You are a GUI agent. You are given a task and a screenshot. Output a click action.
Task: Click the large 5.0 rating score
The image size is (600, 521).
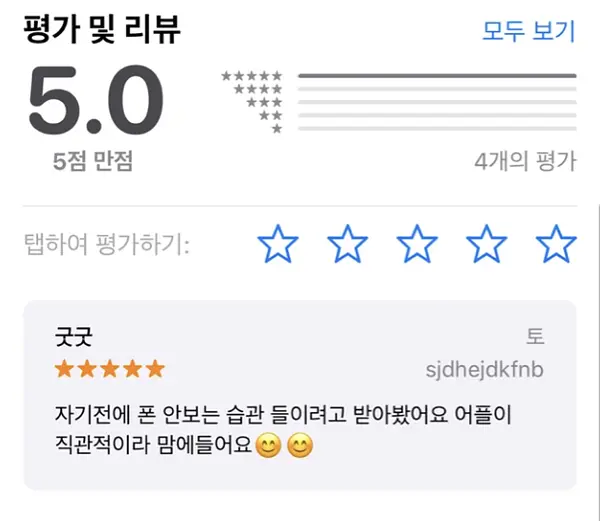pos(96,100)
